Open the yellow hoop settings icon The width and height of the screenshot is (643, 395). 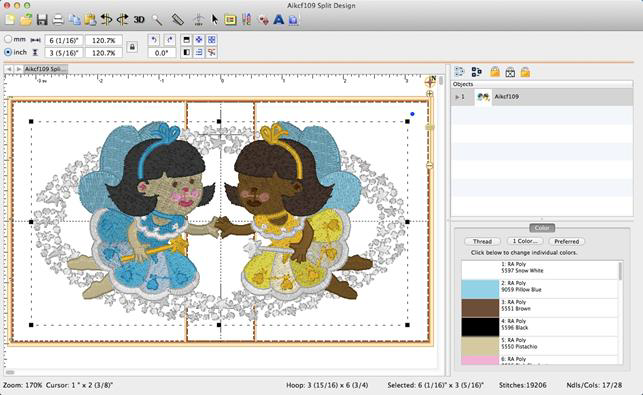click(230, 20)
